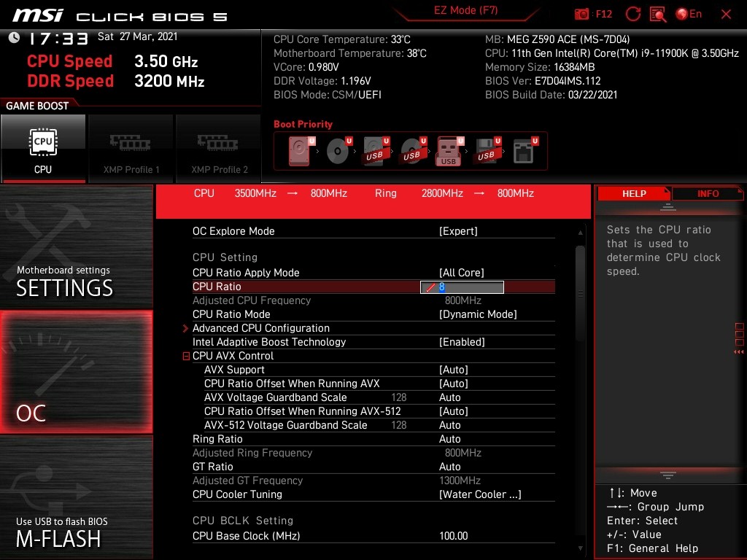Open the OC Explore Mode [Expert] dropdown
Viewport: 747px width, 560px height.
[x=458, y=231]
